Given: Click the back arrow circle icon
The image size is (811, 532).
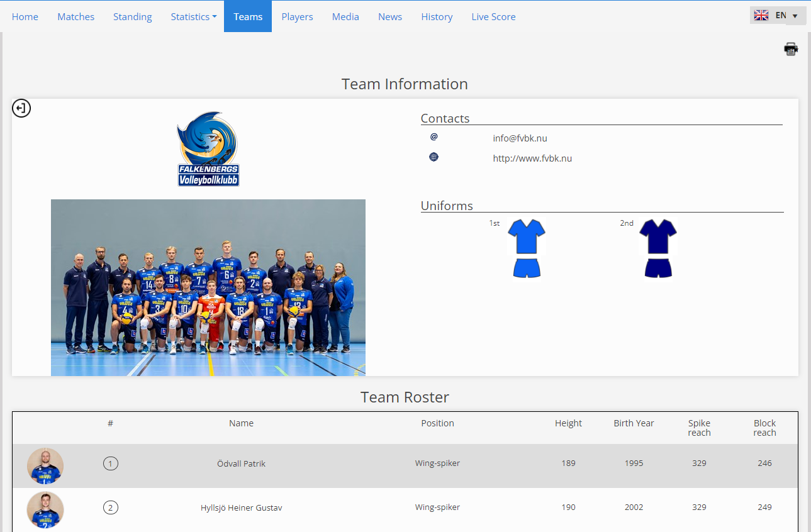Looking at the screenshot, I should click(21, 108).
